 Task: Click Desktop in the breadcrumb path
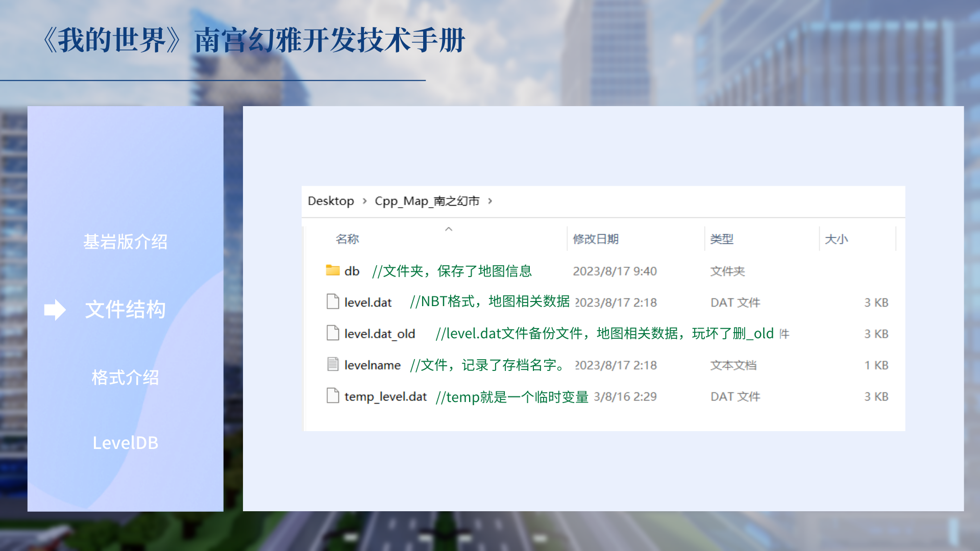[331, 201]
